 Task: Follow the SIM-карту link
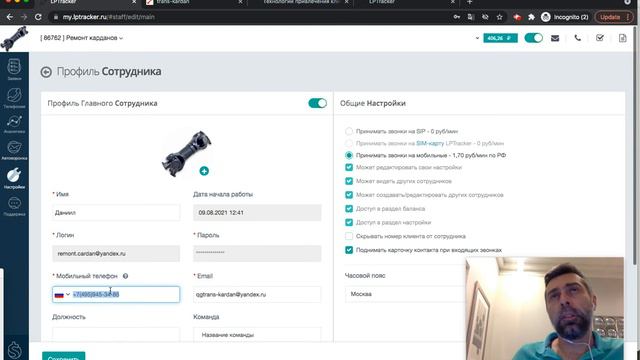point(430,143)
